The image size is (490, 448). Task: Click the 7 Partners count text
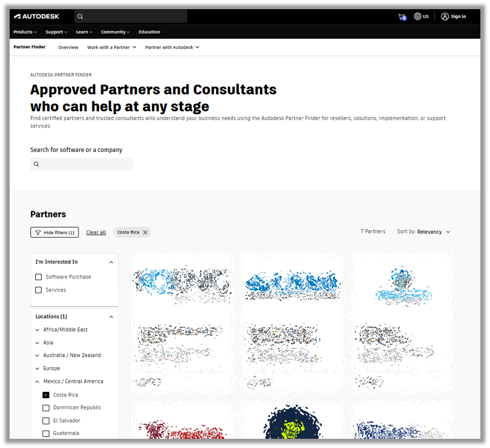tap(373, 231)
